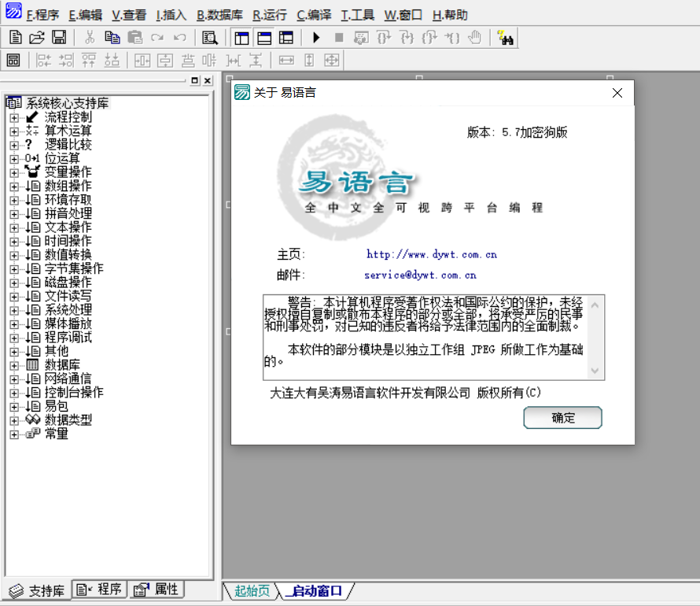Click the Undo arrow icon

tap(180, 38)
